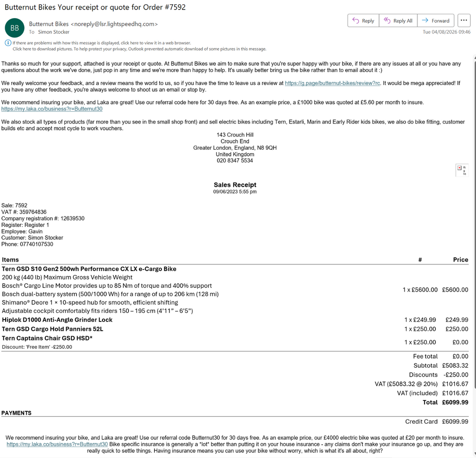Click 'Sale: 7592' line

point(14,205)
